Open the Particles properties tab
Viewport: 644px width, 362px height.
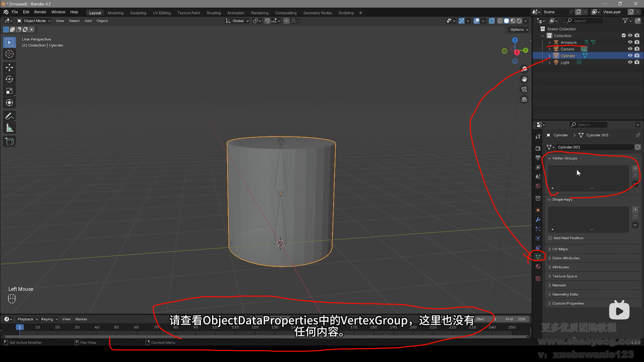(538, 229)
